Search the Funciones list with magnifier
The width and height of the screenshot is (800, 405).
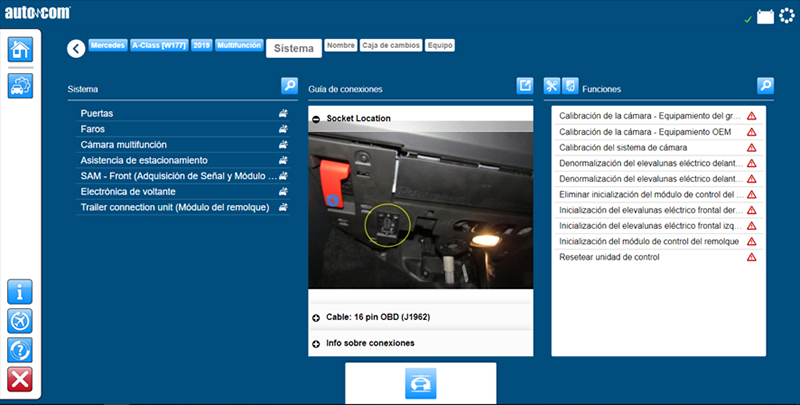765,86
